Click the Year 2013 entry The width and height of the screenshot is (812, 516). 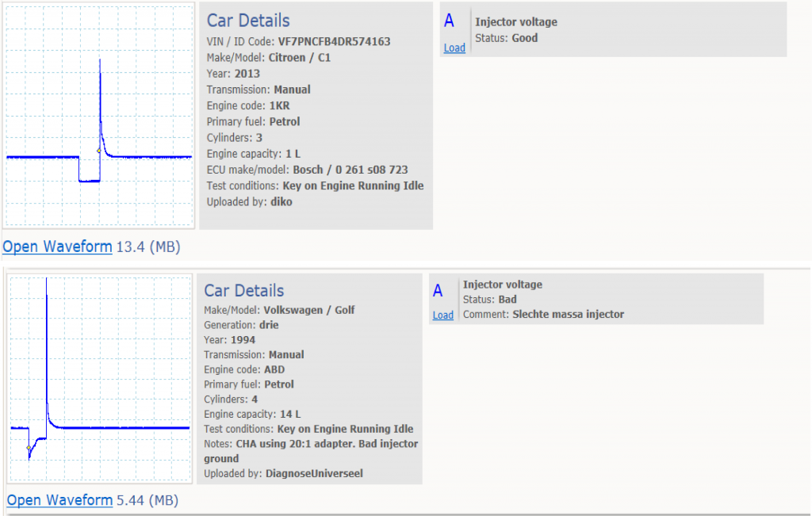(233, 74)
